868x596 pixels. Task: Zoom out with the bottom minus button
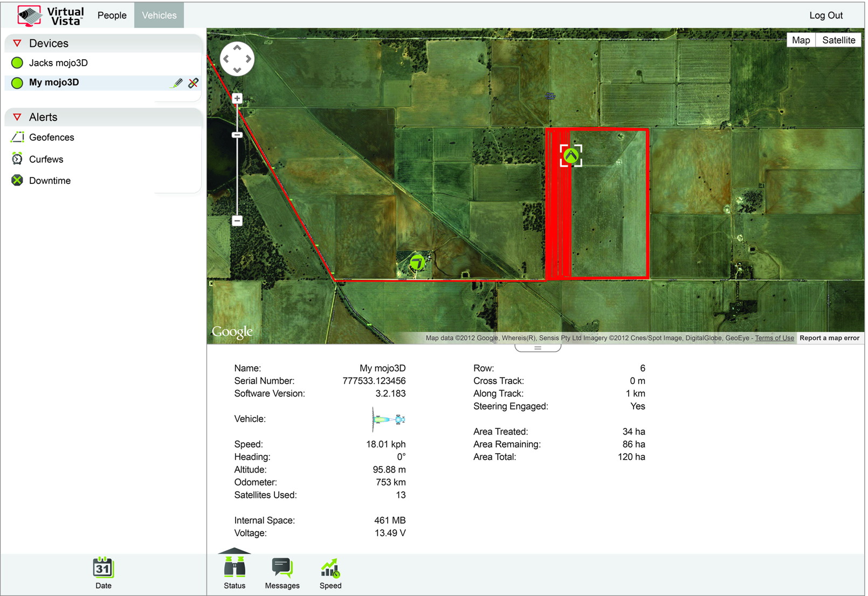(x=237, y=221)
